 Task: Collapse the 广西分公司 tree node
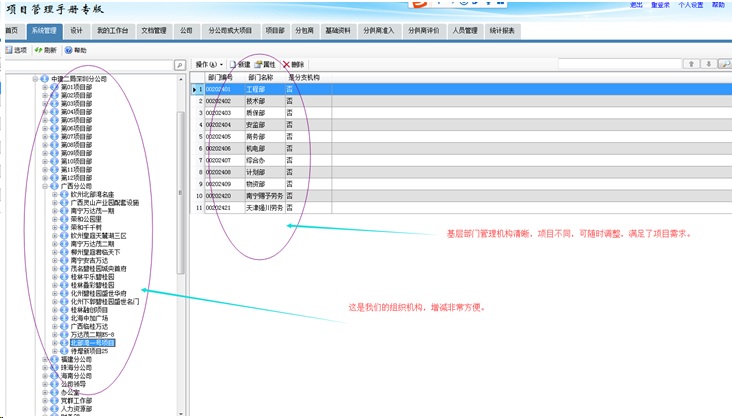pyautogui.click(x=44, y=185)
